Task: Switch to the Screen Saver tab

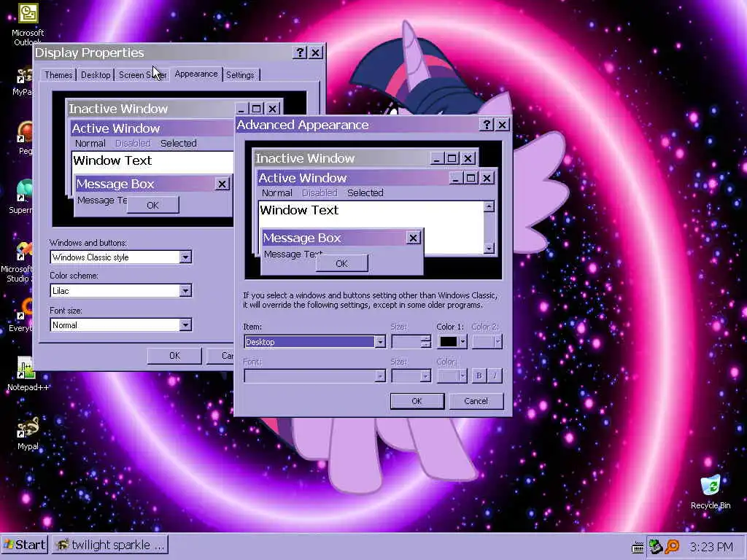Action: click(142, 75)
